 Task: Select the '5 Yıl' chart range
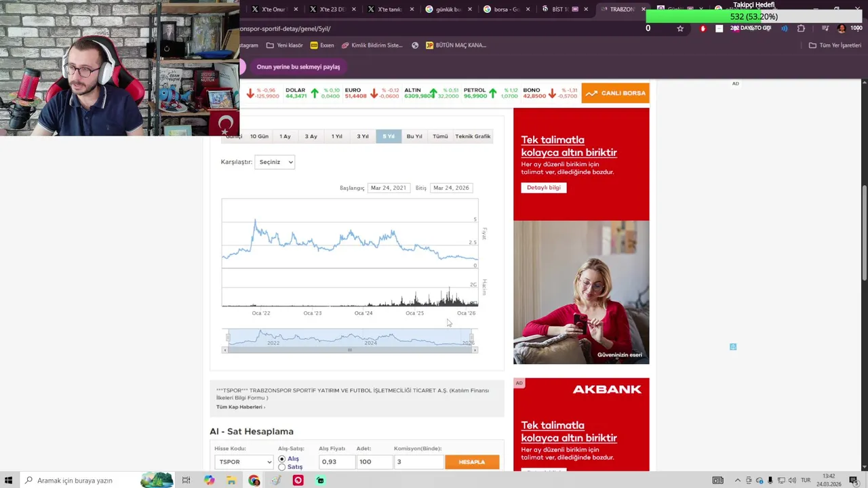[389, 136]
